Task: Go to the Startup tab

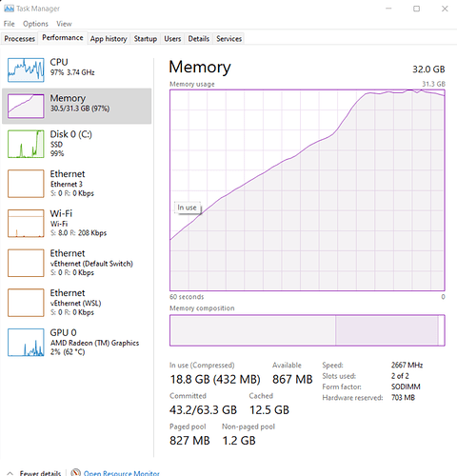Action: pos(146,39)
